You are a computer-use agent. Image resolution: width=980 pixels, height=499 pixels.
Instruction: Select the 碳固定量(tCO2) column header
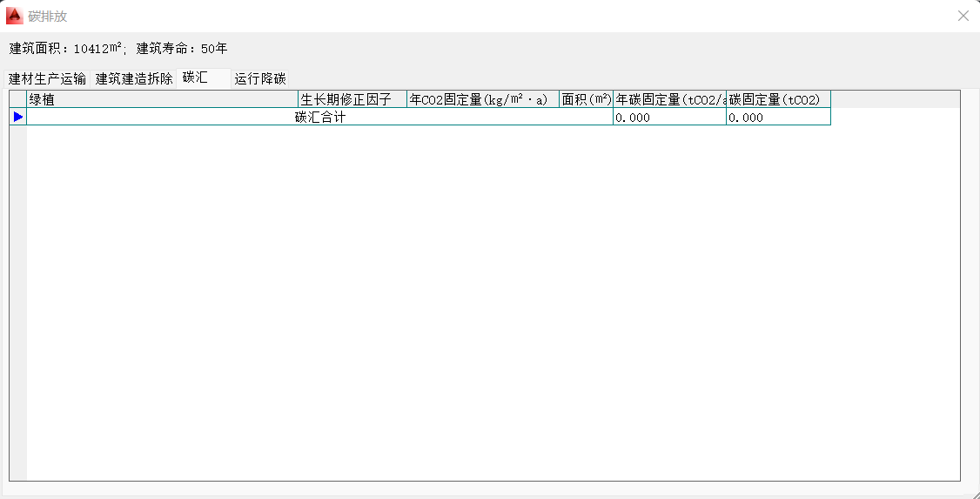click(x=777, y=99)
